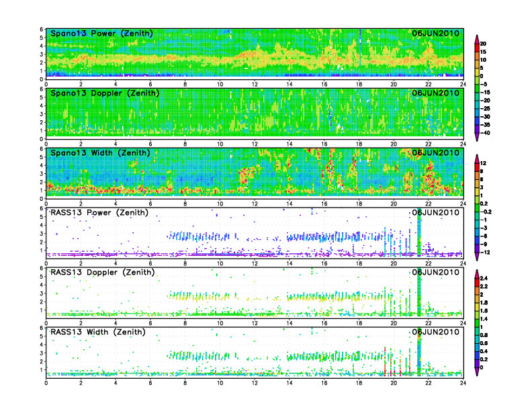
Task: Click 06JUN2010 date in Spano13 Width panel
Action: 436,153
